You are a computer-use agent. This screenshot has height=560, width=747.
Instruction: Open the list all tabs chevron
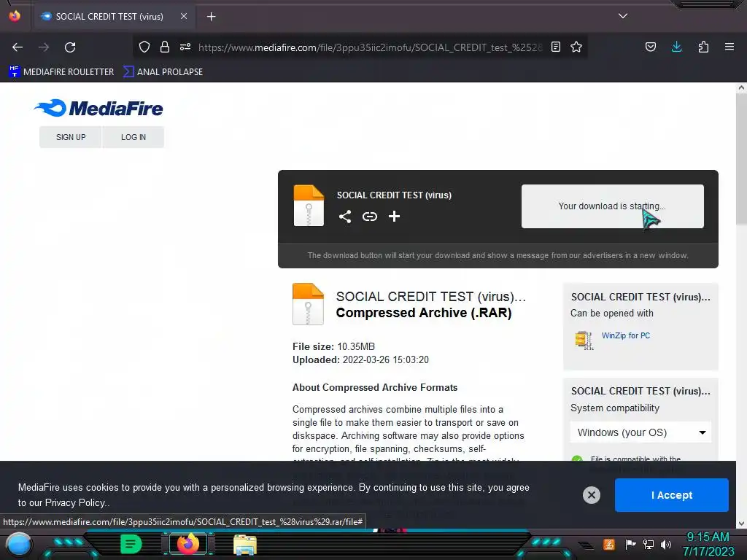(623, 16)
